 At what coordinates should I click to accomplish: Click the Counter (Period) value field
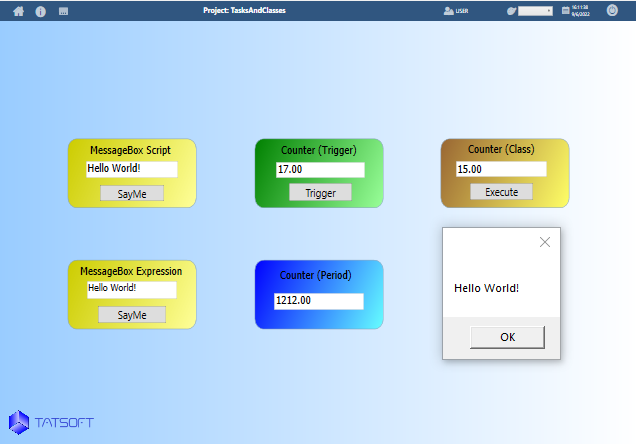tap(319, 300)
